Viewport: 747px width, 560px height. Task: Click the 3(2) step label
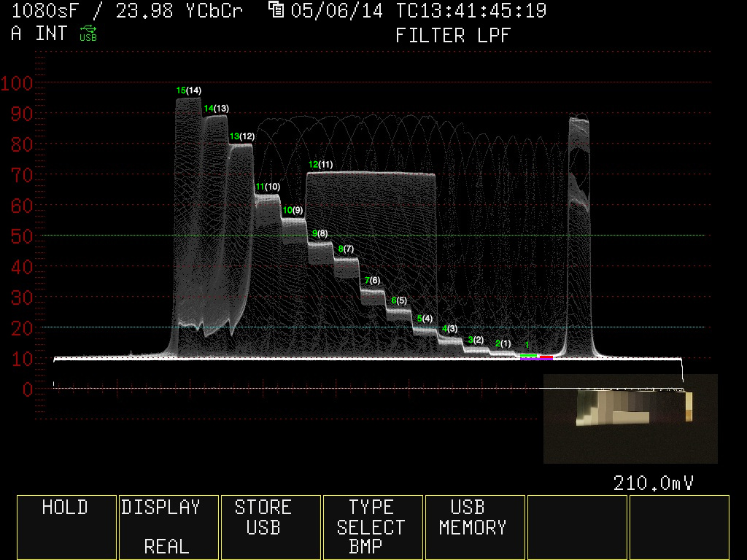[x=476, y=340]
